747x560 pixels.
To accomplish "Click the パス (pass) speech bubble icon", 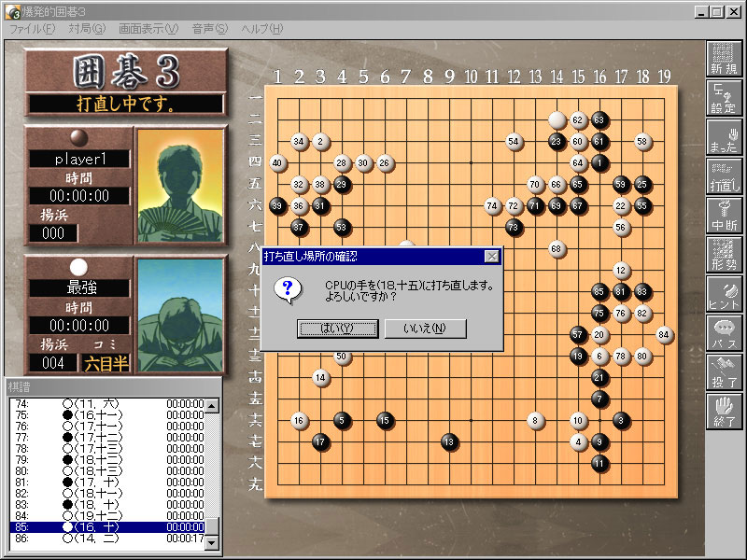I will 724,331.
